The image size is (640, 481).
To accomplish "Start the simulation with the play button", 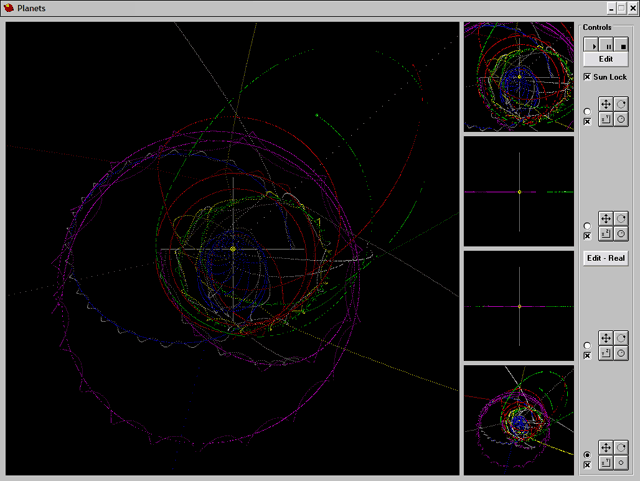I will (591, 45).
